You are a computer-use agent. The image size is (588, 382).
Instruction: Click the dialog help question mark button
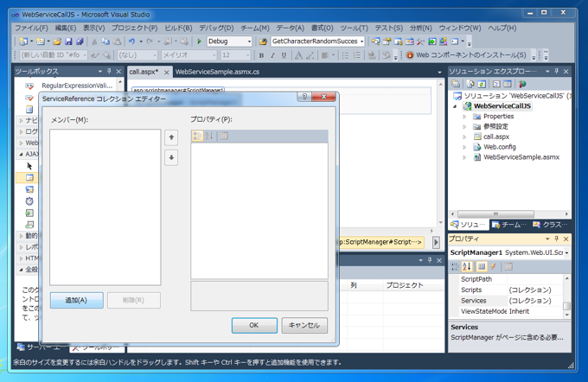coord(304,97)
